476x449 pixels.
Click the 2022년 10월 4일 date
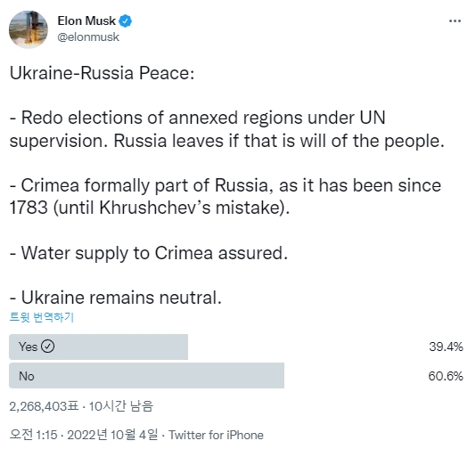pos(112,435)
